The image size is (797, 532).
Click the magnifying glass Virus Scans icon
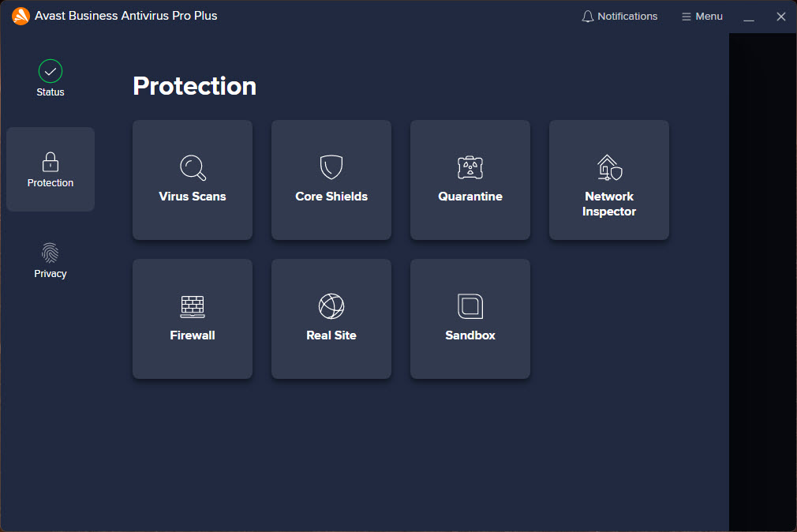pyautogui.click(x=193, y=167)
